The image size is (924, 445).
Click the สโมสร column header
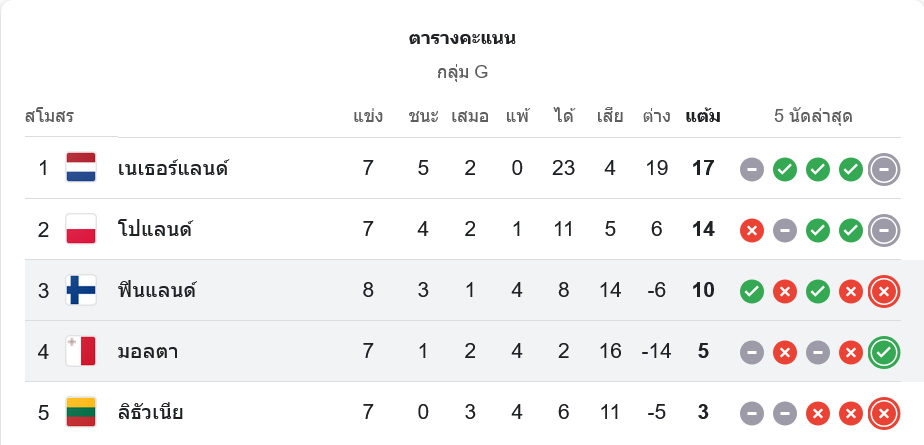point(50,116)
